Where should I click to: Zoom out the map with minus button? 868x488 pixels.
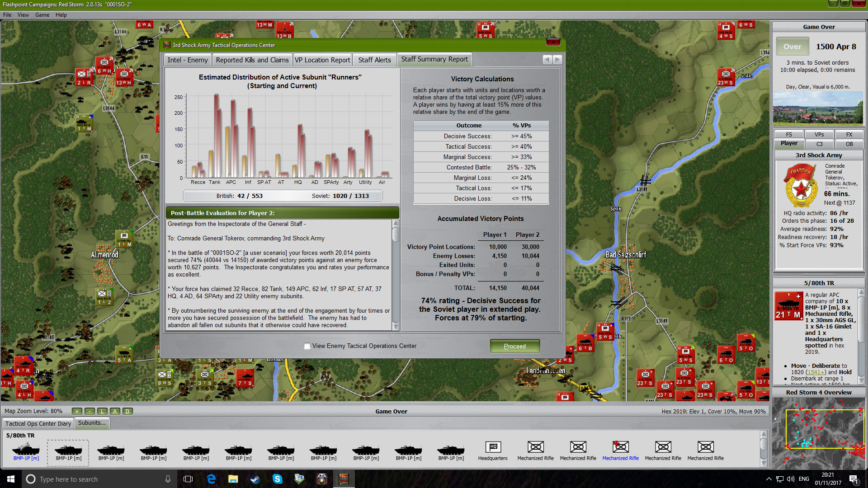90,411
